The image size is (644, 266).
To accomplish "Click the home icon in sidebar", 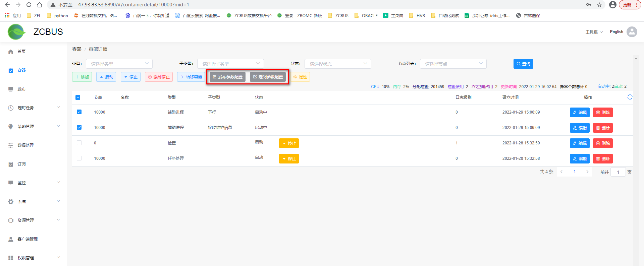I will (x=11, y=52).
